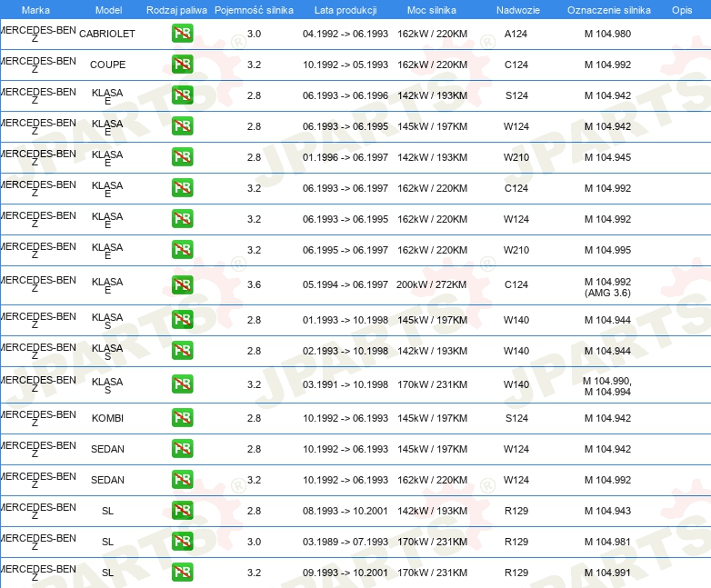Click the Model column header
711x588 pixels.
(108, 10)
